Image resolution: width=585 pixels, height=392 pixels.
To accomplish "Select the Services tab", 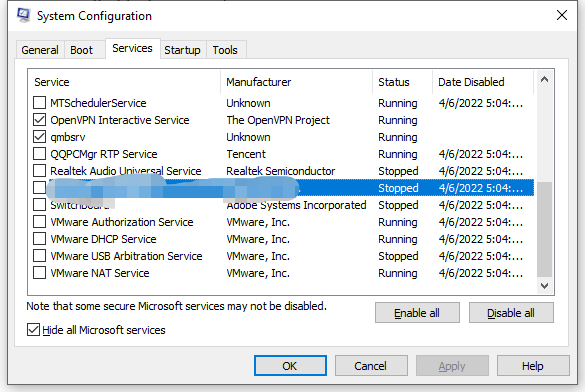I will (132, 48).
